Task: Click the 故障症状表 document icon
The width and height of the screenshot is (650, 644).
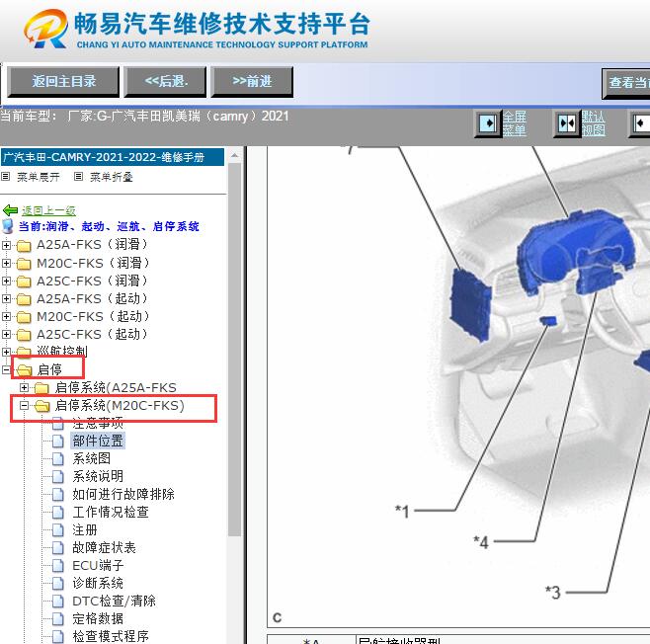Action: (x=58, y=548)
